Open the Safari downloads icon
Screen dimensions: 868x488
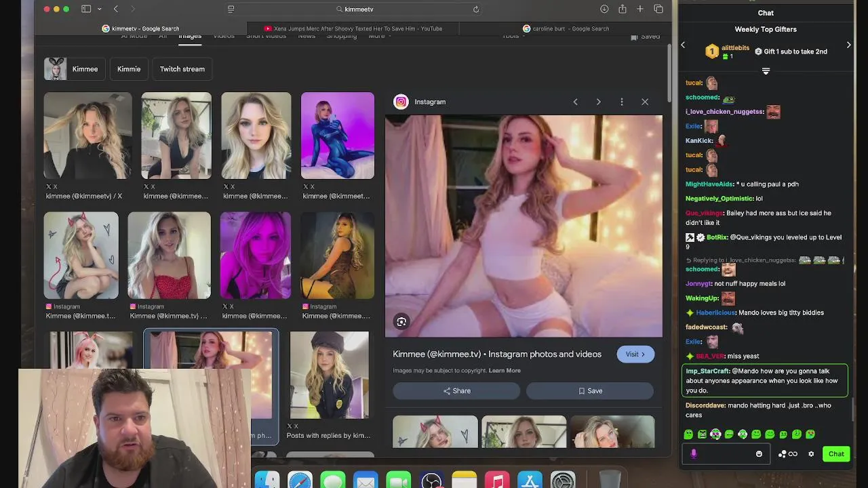pos(604,9)
